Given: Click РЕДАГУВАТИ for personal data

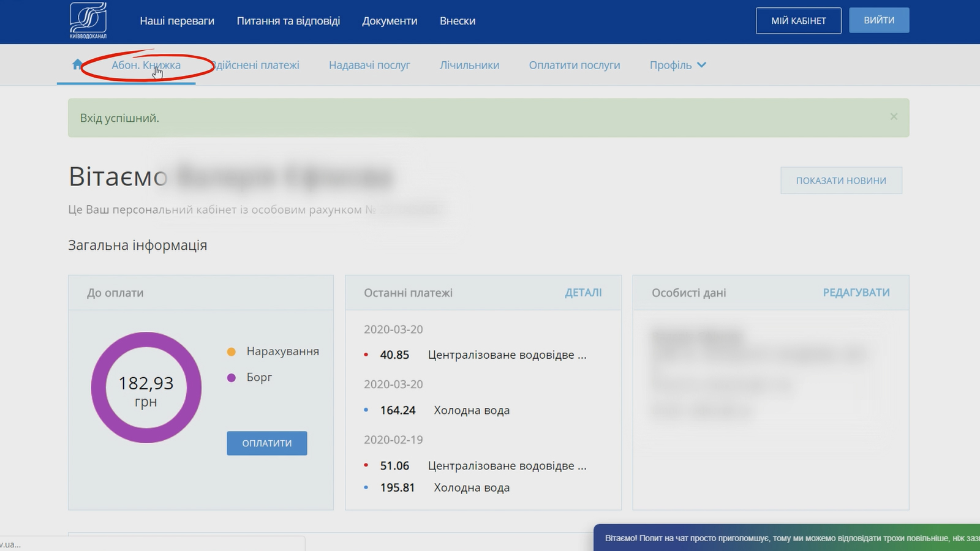Looking at the screenshot, I should pos(856,293).
